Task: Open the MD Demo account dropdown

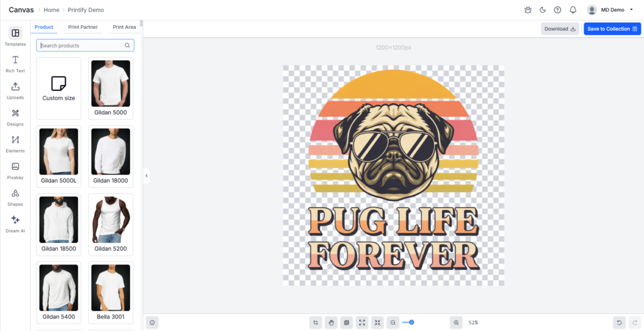Action: tap(610, 10)
